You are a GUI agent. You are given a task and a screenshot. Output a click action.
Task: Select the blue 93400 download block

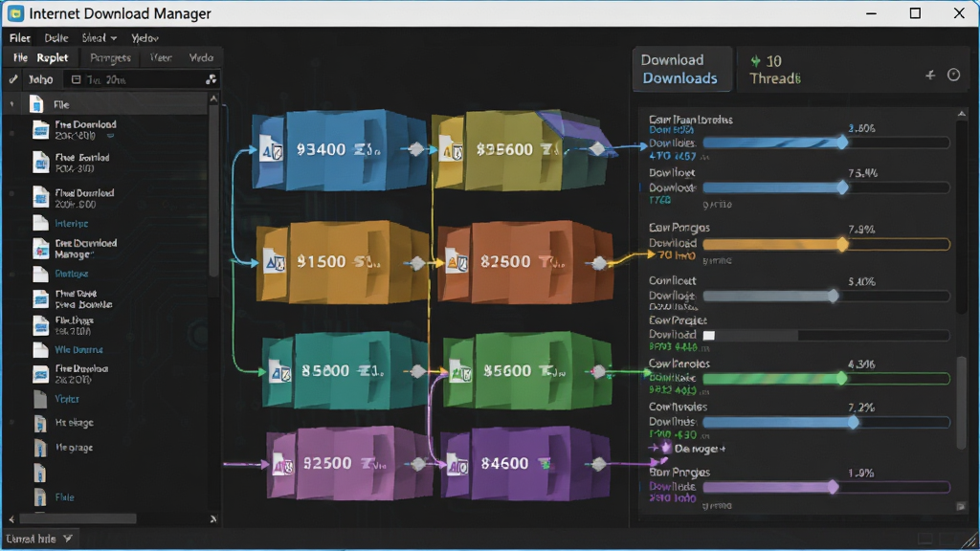point(340,150)
